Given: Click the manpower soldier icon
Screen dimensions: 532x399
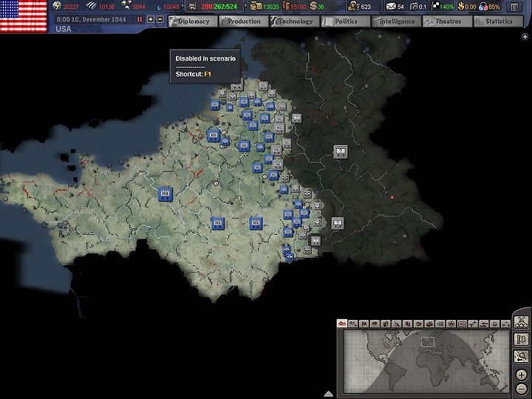Looking at the screenshot, I should [x=353, y=6].
